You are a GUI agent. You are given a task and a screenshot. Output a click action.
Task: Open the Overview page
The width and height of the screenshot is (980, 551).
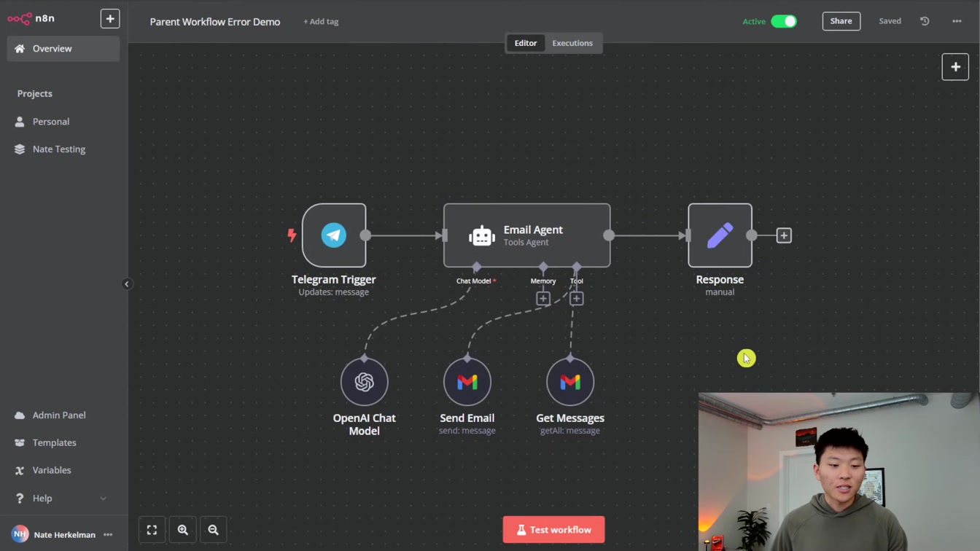63,49
